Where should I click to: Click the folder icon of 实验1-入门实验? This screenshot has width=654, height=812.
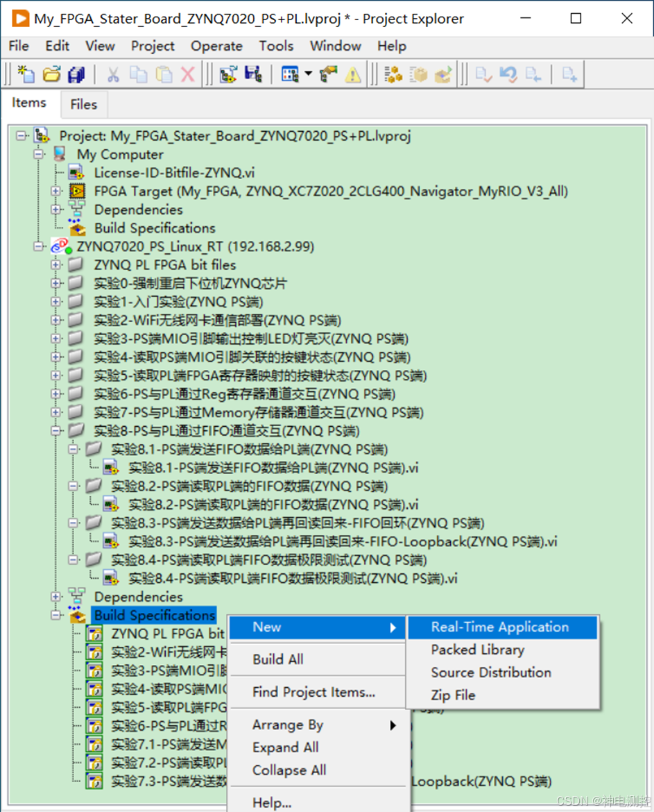[x=76, y=301]
